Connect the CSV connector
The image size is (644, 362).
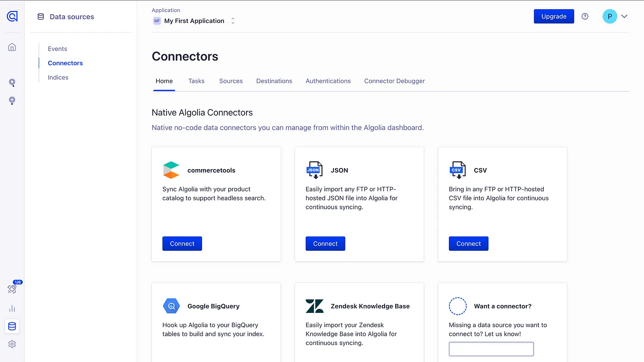click(x=468, y=243)
